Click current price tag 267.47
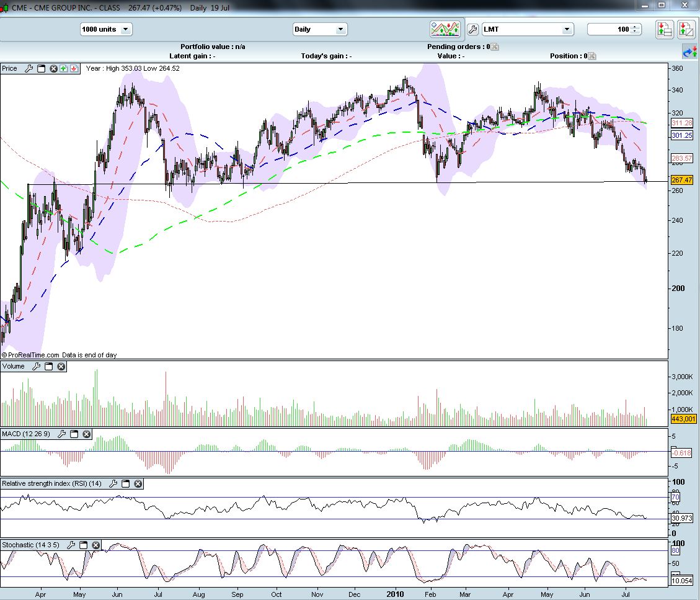Screen dimensions: 700x600 [681, 180]
